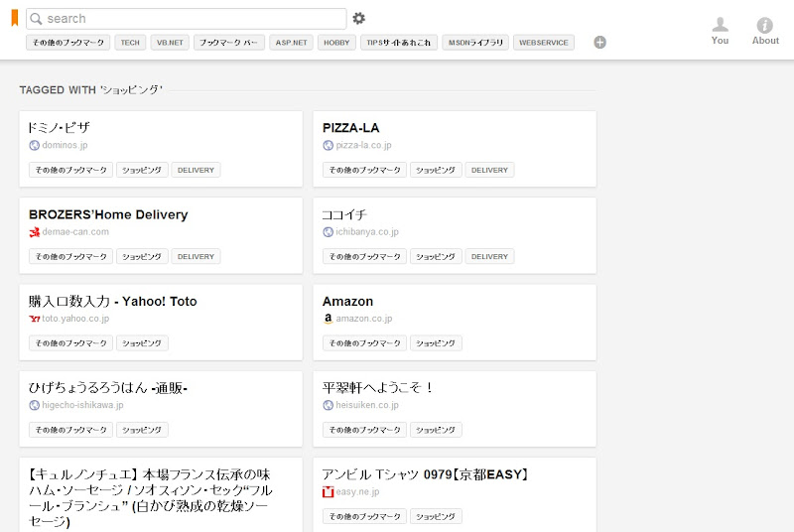Click the Amazon favicon beside amazon.co.jp
This screenshot has width=794, height=532.
pyautogui.click(x=328, y=319)
